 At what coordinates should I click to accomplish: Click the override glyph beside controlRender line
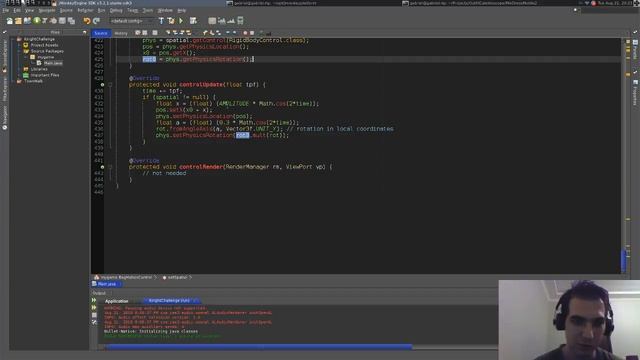click(x=102, y=167)
